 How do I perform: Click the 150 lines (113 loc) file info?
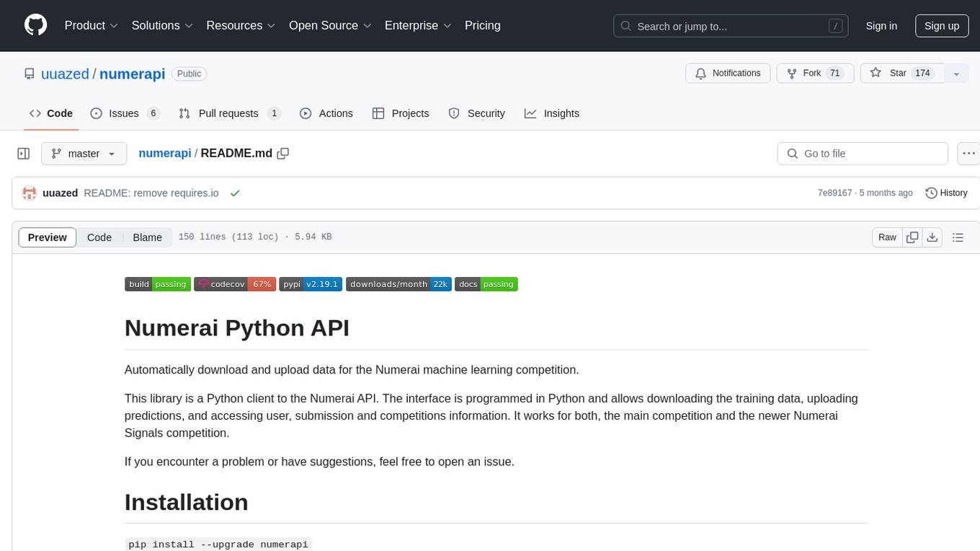tap(254, 237)
